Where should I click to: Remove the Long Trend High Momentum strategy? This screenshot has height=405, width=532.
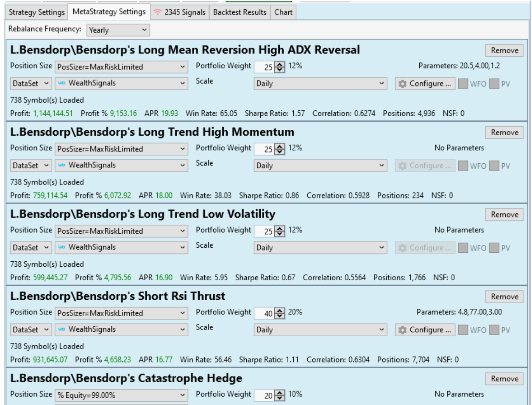coord(504,133)
